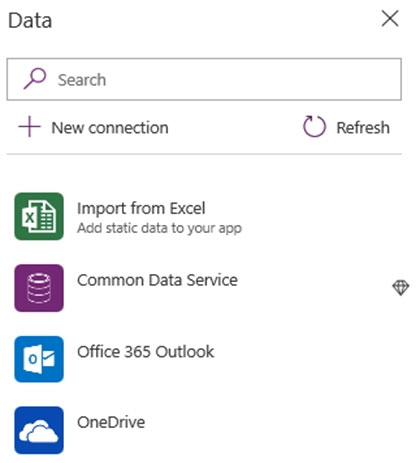Click inside the Search field
Screen dimensions: 420x463
click(204, 79)
